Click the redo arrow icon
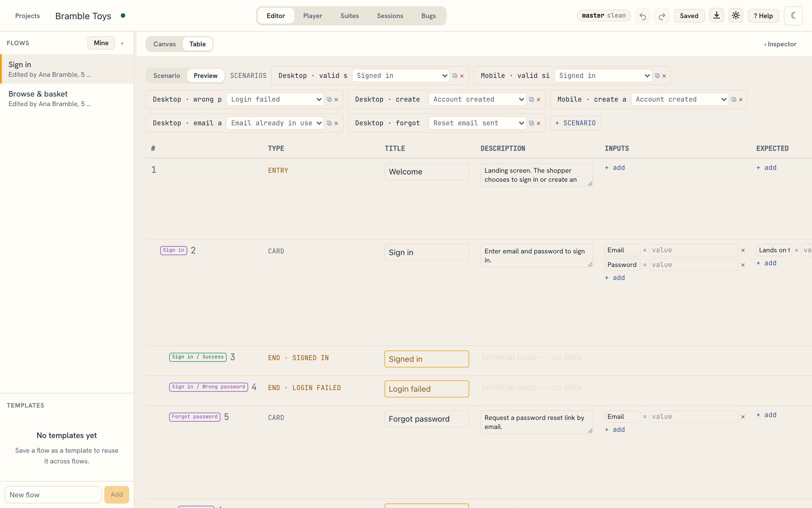This screenshot has width=812, height=508. [x=662, y=16]
